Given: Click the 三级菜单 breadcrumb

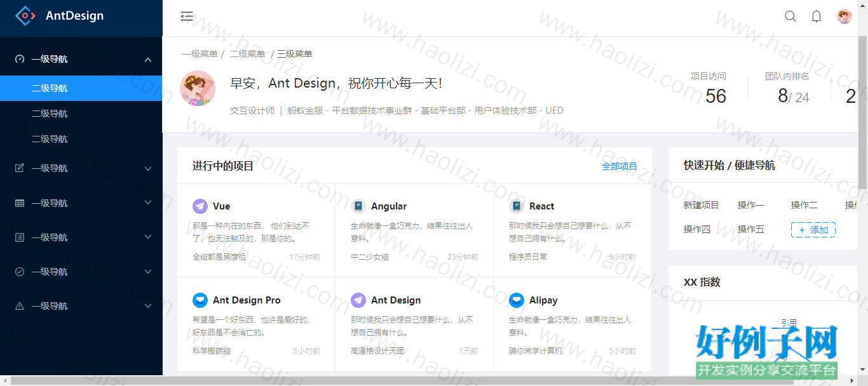Looking at the screenshot, I should pos(295,54).
